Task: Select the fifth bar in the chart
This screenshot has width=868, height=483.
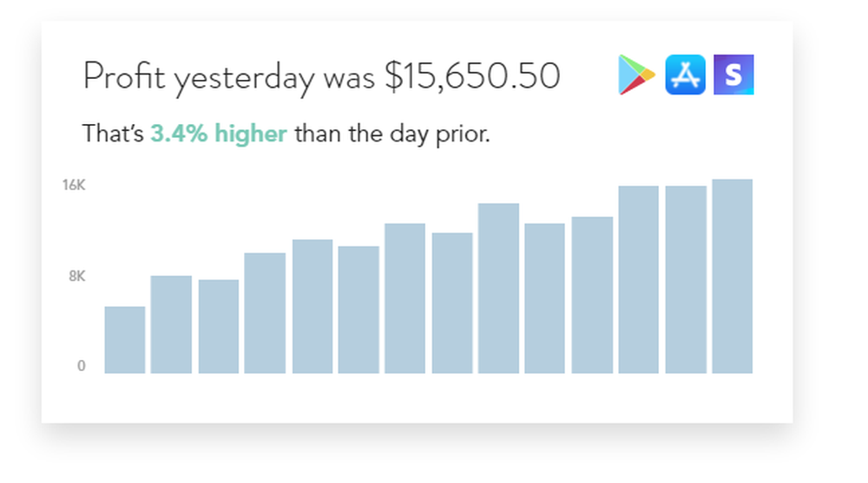Action: tap(312, 306)
